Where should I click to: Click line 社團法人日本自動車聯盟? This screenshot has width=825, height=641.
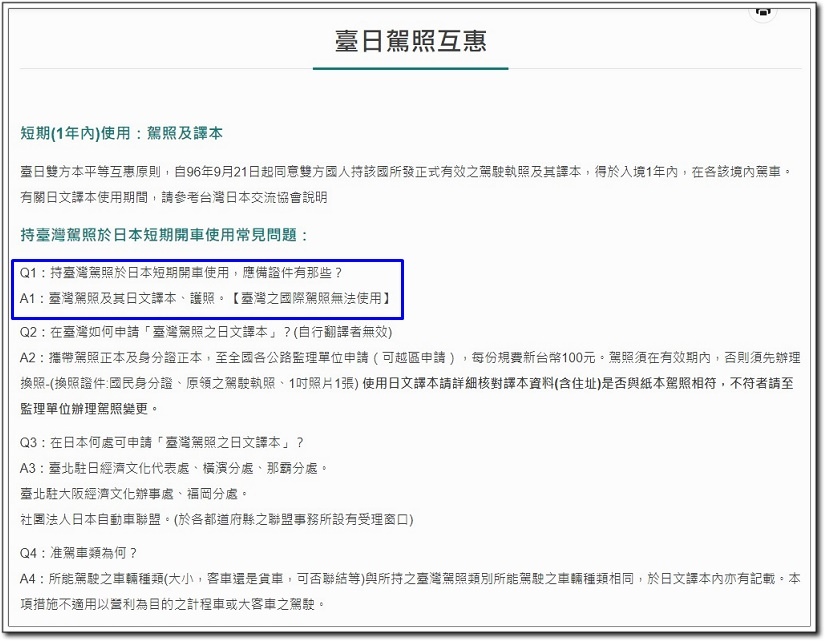pos(217,519)
